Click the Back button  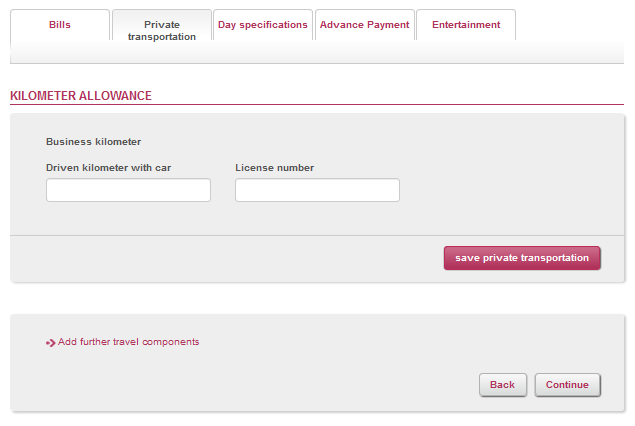(x=503, y=385)
